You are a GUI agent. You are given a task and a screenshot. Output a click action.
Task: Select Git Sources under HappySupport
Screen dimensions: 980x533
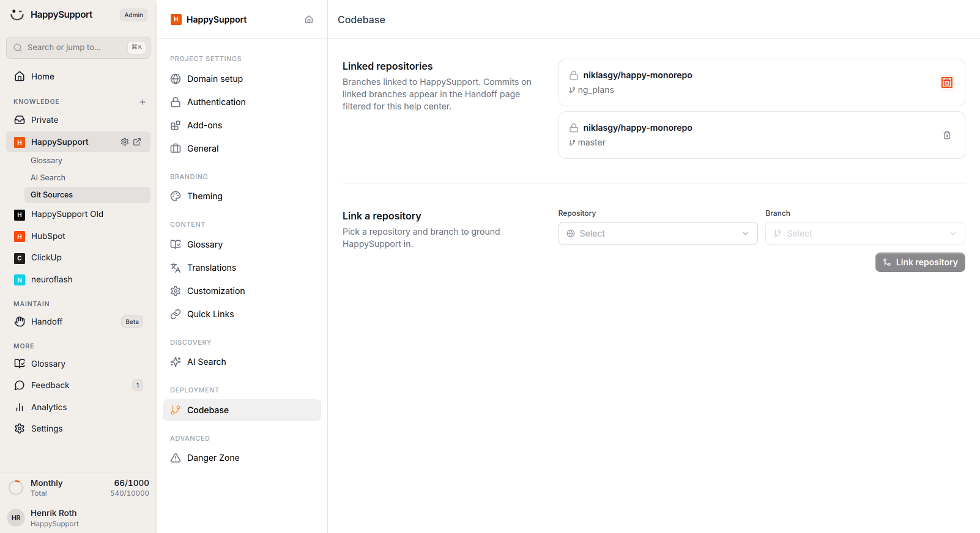[87, 195]
